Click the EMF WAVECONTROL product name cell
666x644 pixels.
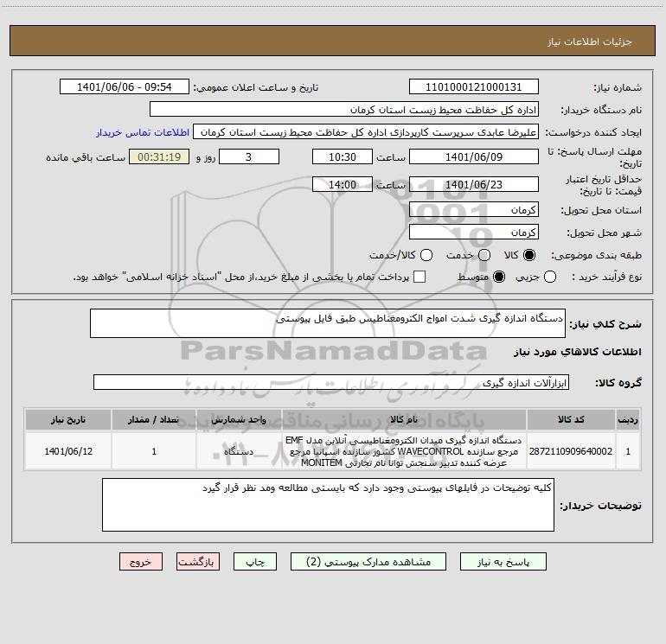(x=404, y=451)
